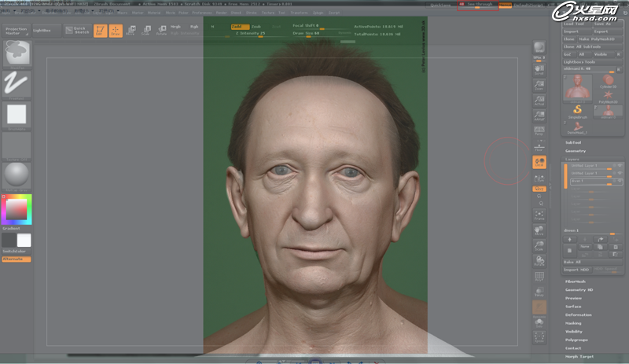629x364 pixels.
Task: Toggle Persp perspective view
Action: (539, 131)
